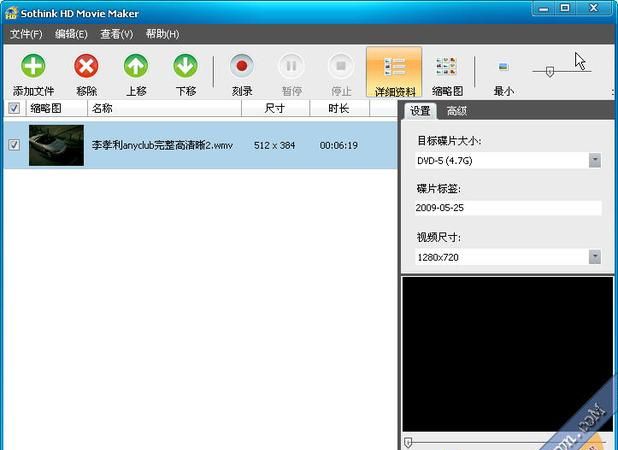Click the 512 x 384 size value

[x=274, y=145]
